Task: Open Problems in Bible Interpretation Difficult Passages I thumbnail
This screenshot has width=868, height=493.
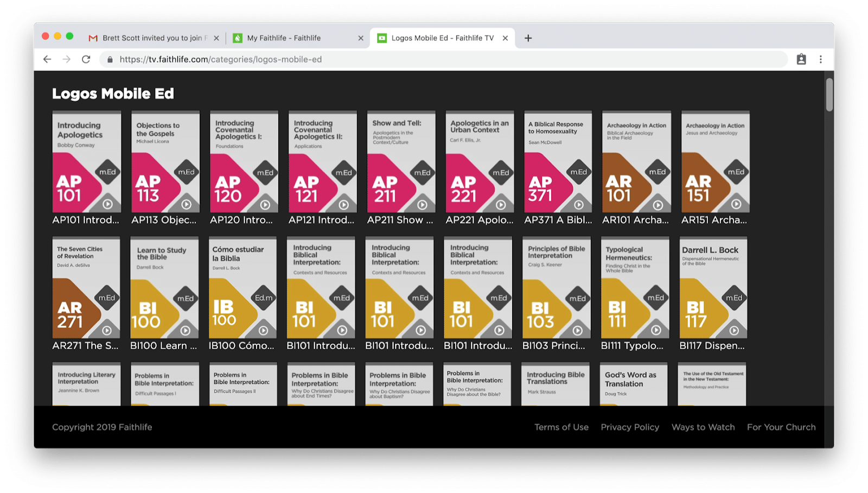Action: [x=165, y=384]
